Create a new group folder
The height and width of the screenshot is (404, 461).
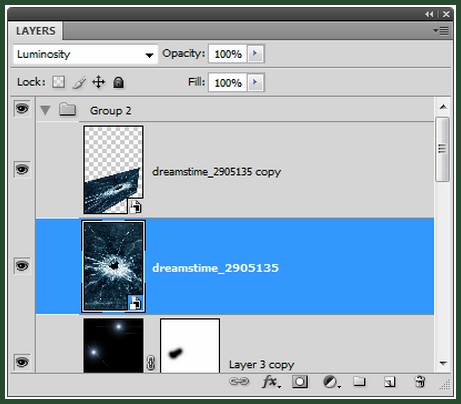pyautogui.click(x=359, y=381)
